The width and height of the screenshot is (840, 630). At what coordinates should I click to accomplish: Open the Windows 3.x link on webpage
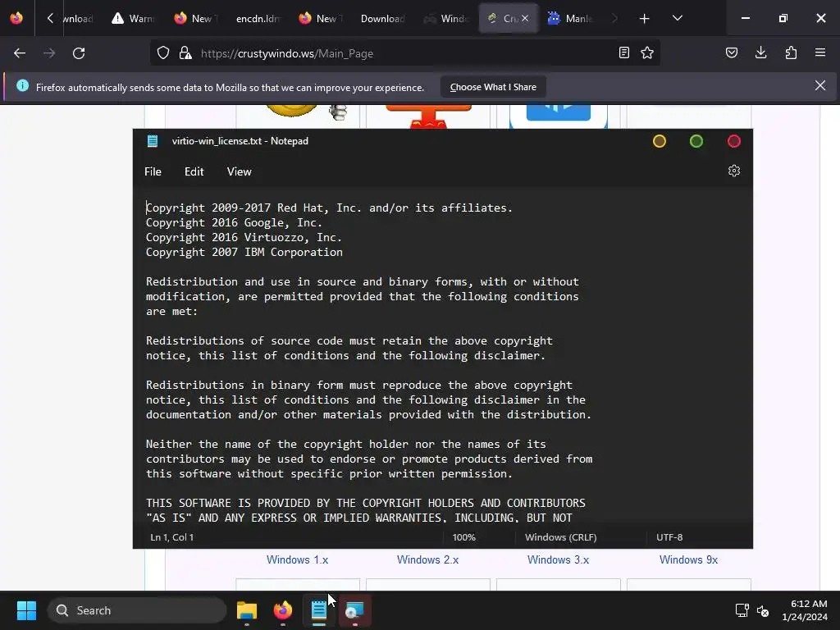pyautogui.click(x=558, y=559)
